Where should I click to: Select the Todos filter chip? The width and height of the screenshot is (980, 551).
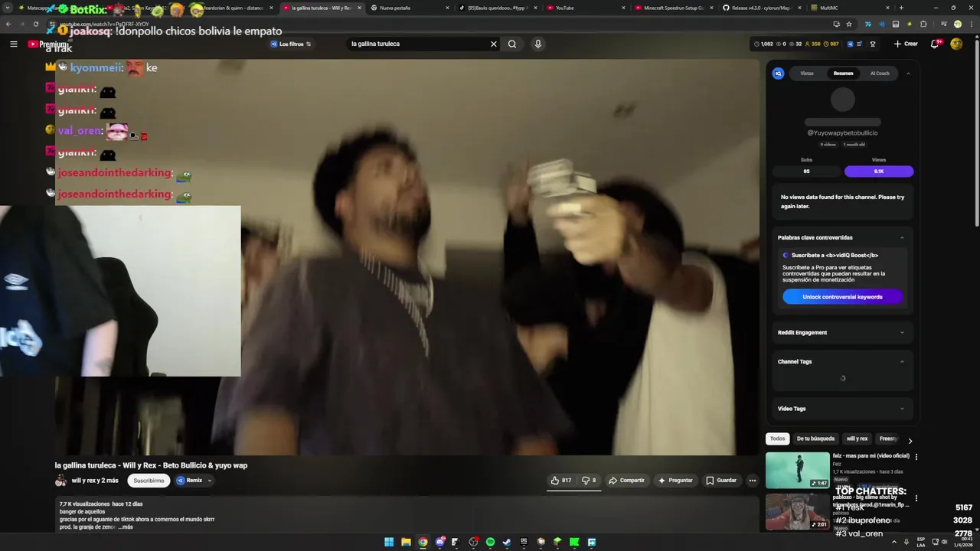(x=777, y=439)
